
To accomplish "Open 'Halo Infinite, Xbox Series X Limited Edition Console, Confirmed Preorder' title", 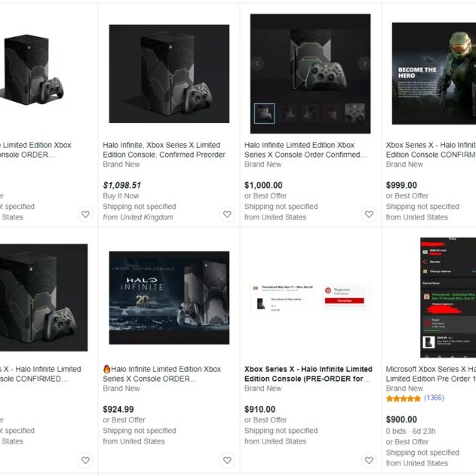I will (x=164, y=150).
